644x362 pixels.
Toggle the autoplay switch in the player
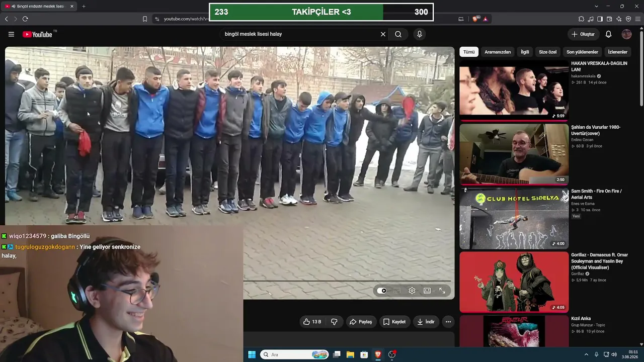coord(382,291)
